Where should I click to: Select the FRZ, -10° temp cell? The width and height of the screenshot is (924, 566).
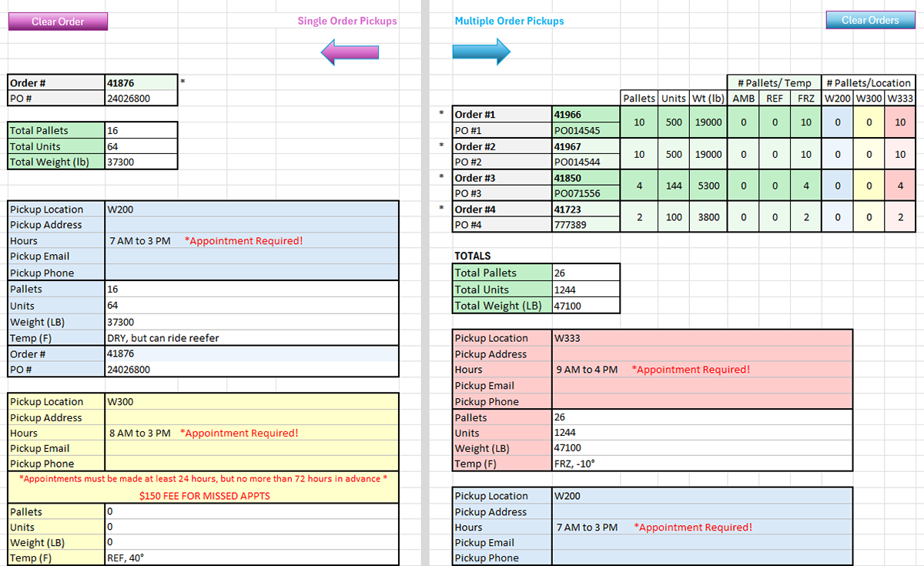702,464
